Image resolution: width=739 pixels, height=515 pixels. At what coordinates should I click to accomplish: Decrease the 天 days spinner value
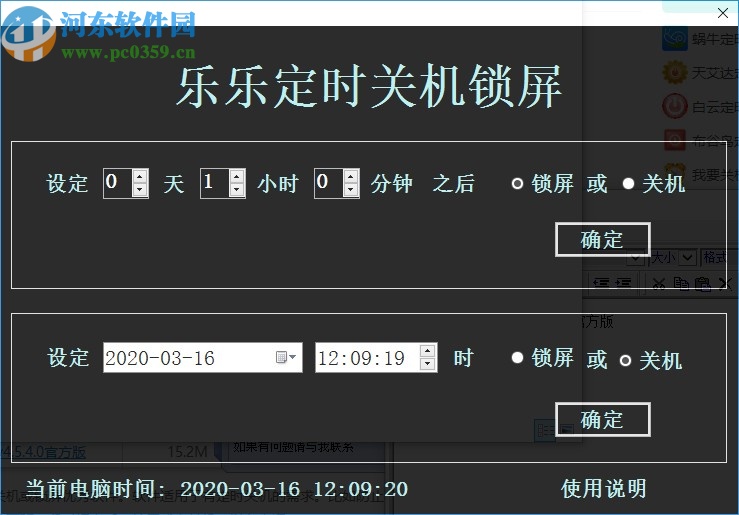(x=140, y=189)
